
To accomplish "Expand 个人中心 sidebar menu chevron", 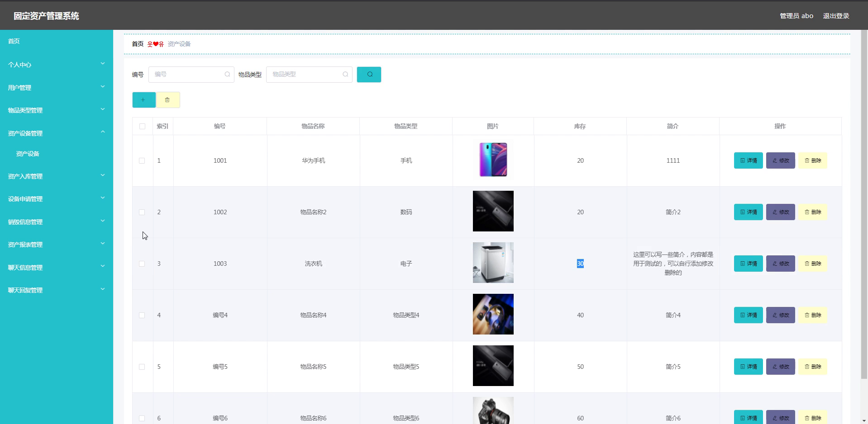I will point(103,64).
